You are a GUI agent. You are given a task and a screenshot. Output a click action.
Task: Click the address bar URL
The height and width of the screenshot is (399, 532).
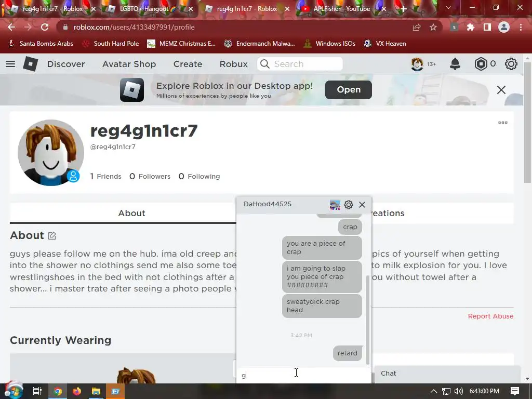click(x=134, y=27)
